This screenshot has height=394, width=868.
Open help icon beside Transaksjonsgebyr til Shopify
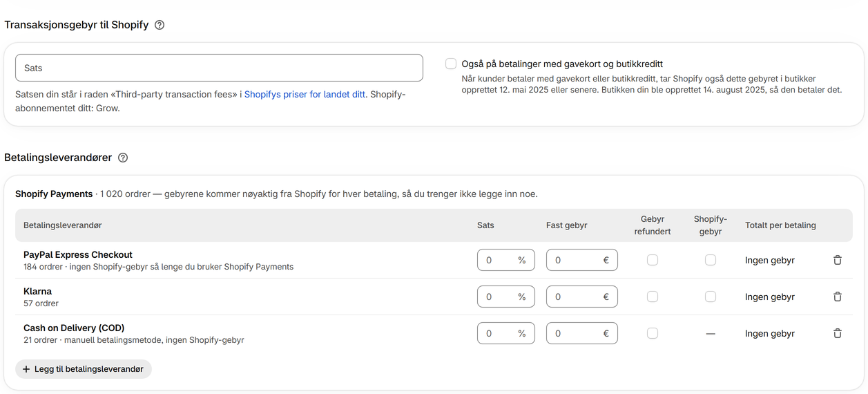160,25
